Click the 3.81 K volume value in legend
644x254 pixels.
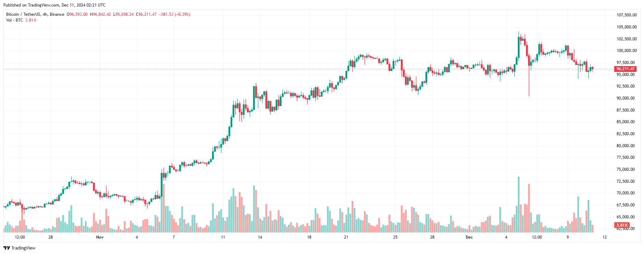[31, 20]
